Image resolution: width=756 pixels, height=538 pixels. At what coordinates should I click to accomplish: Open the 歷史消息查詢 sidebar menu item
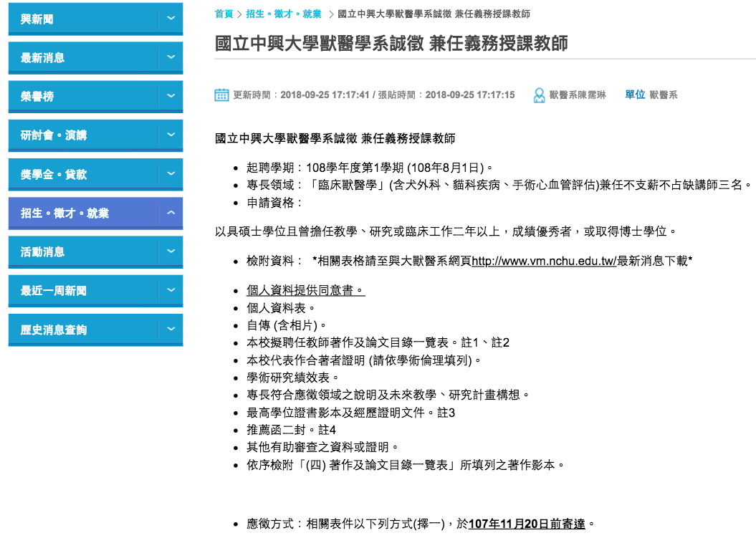click(x=95, y=330)
